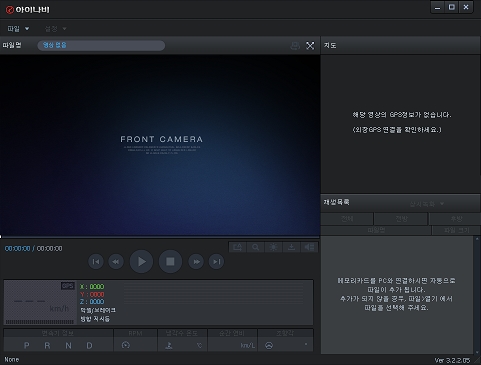Select the 전체 playlist tab
Viewport: 481px width, 365px height.
coord(347,219)
